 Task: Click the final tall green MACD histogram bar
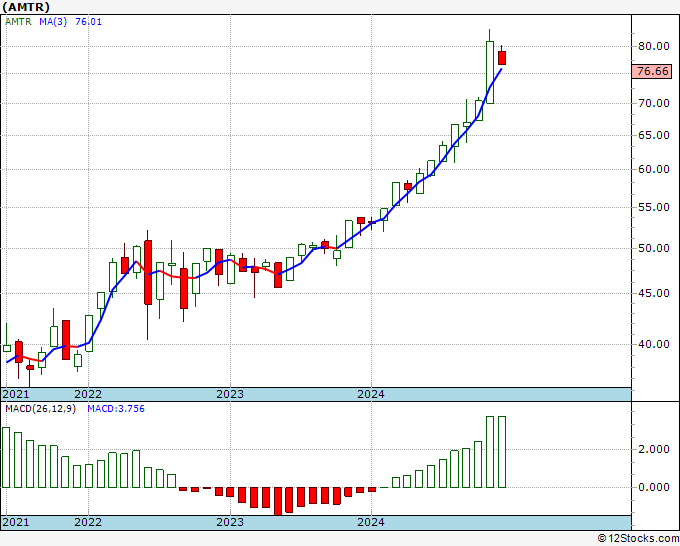coord(502,452)
